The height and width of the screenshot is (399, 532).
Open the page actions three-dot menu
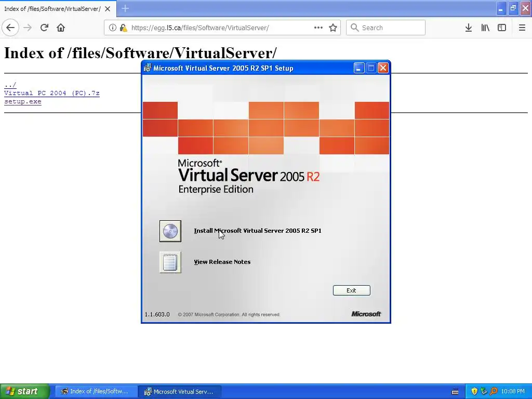pos(318,28)
